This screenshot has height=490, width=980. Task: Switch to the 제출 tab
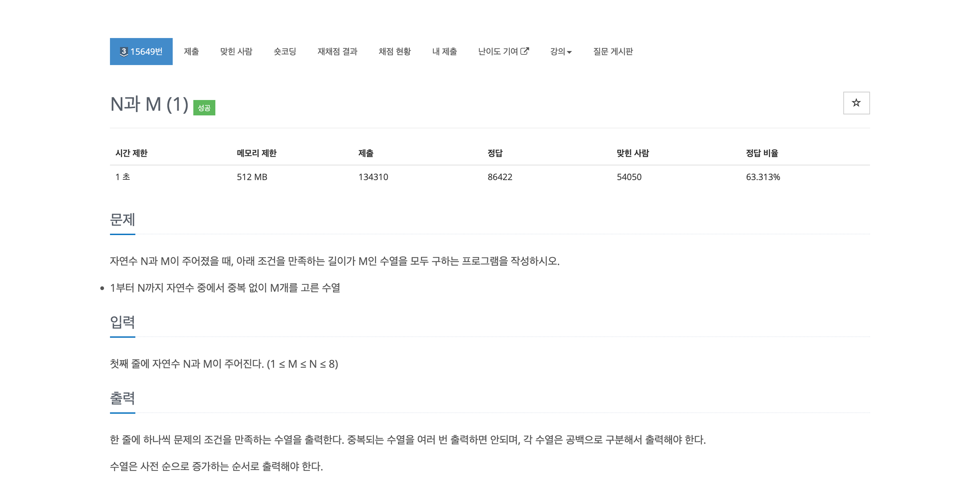coord(192,52)
